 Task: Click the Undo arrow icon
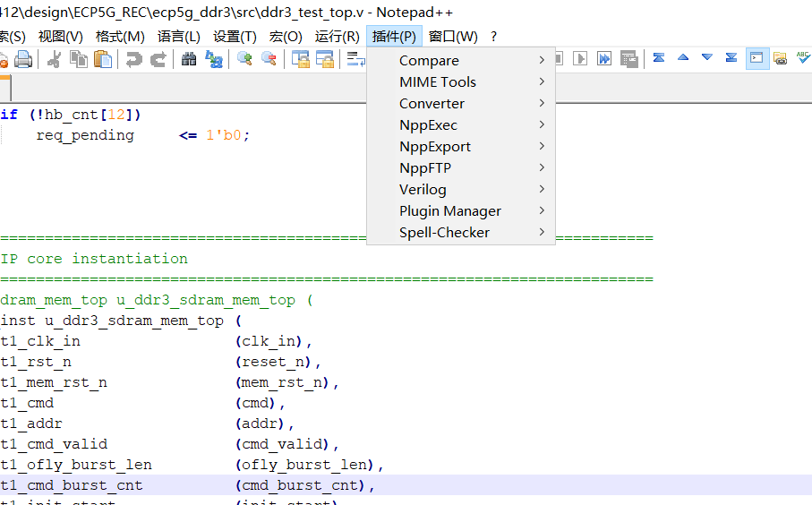[133, 59]
